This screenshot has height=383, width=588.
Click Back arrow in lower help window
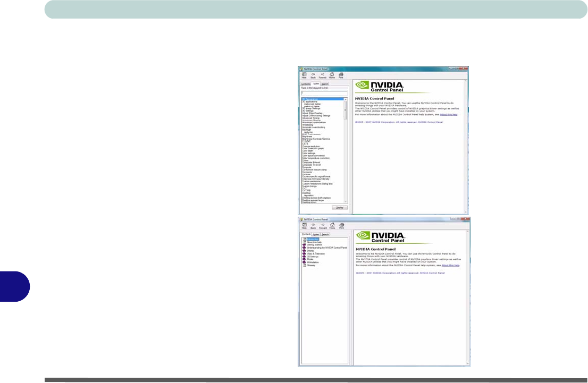(x=314, y=226)
